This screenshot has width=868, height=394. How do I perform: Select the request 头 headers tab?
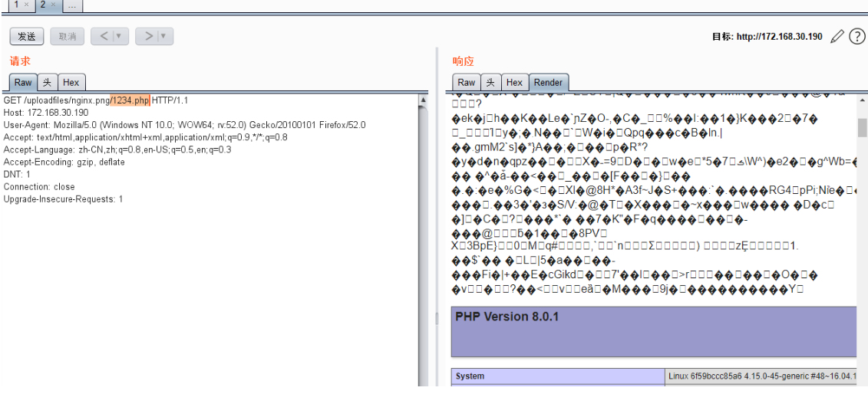(47, 82)
